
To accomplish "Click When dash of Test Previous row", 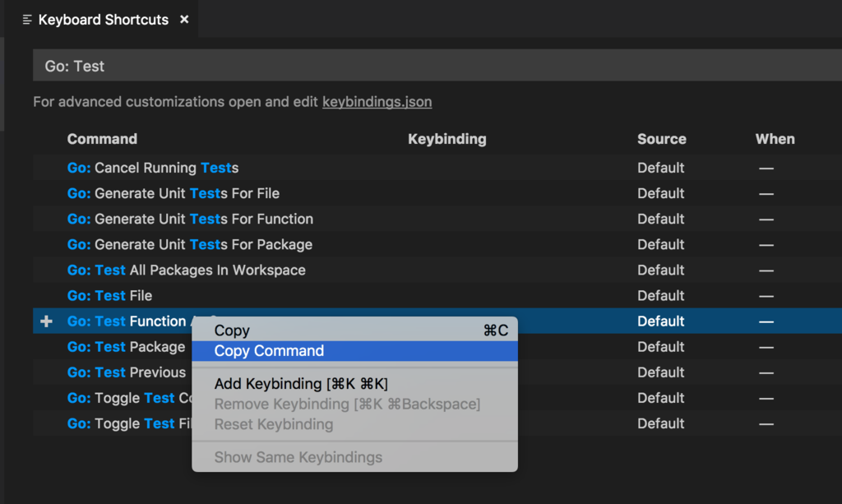I will point(766,373).
